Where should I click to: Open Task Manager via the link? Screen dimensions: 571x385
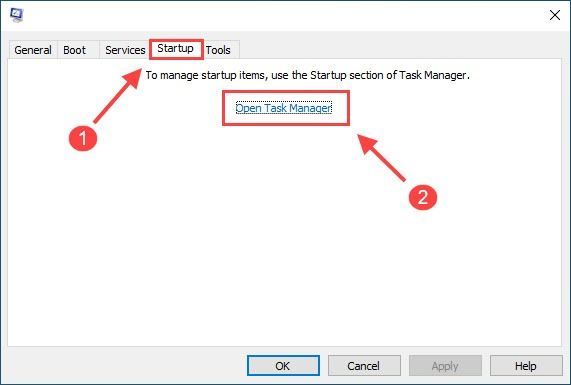pyautogui.click(x=284, y=108)
